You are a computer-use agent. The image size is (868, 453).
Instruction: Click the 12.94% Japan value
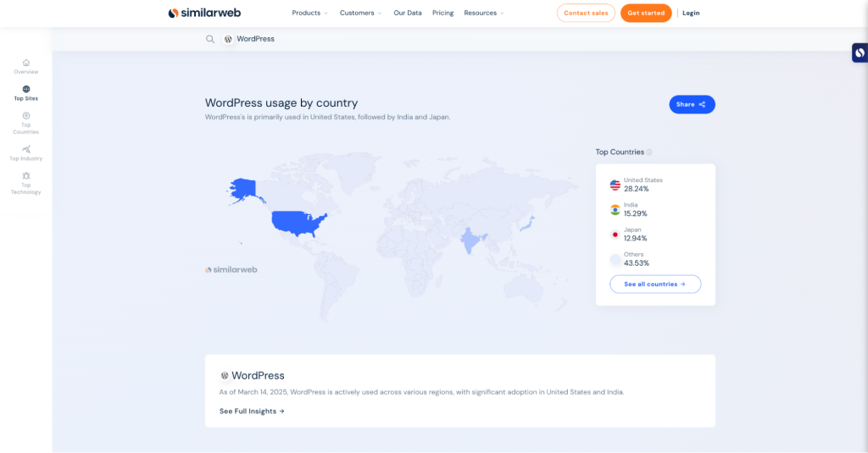(x=636, y=239)
